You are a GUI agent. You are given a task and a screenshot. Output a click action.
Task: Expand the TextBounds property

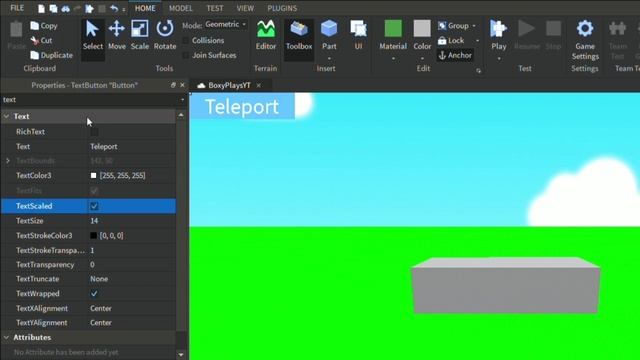pos(8,161)
